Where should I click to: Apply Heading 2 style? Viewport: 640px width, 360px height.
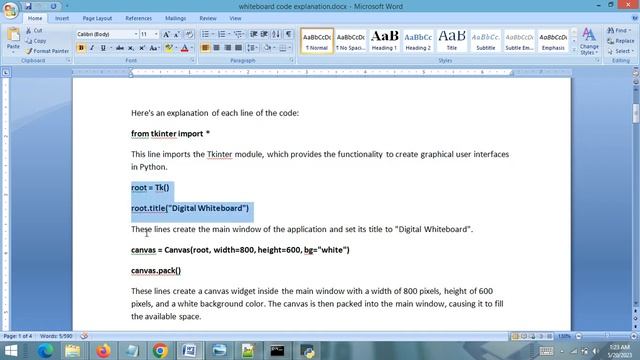pyautogui.click(x=418, y=40)
